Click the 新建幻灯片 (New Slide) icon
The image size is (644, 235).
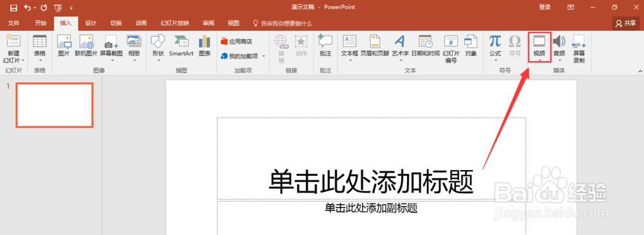(x=14, y=41)
